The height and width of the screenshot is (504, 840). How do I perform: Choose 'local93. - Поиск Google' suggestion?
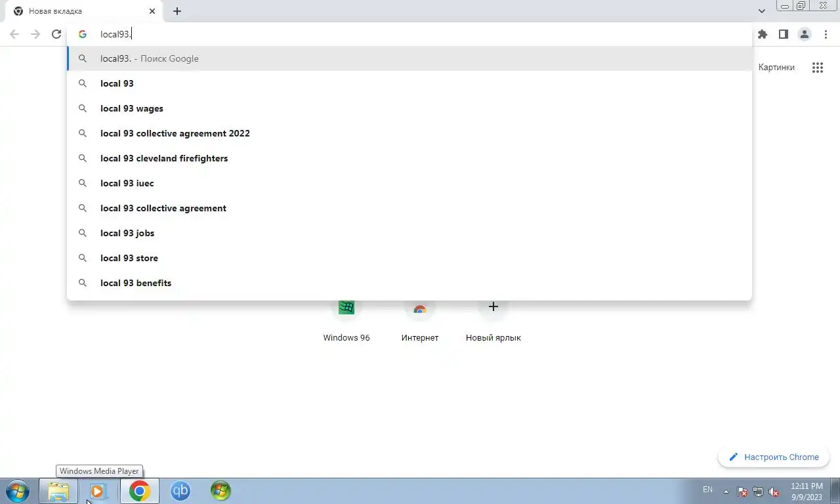coord(409,58)
